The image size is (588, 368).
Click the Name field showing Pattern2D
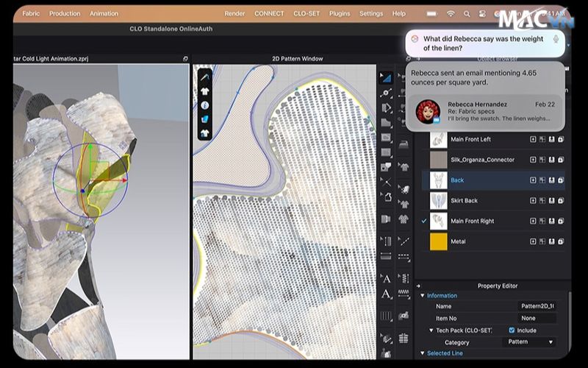[x=537, y=306]
